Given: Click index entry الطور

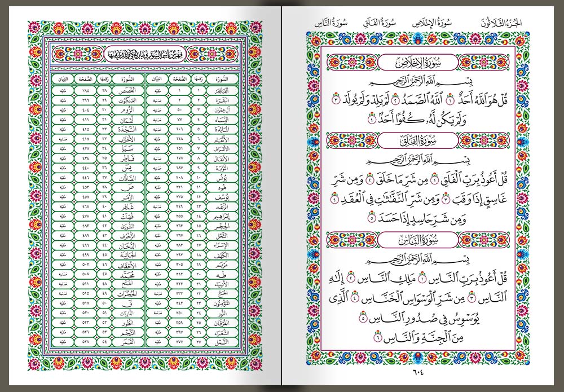Looking at the screenshot, I should click(x=127, y=324).
